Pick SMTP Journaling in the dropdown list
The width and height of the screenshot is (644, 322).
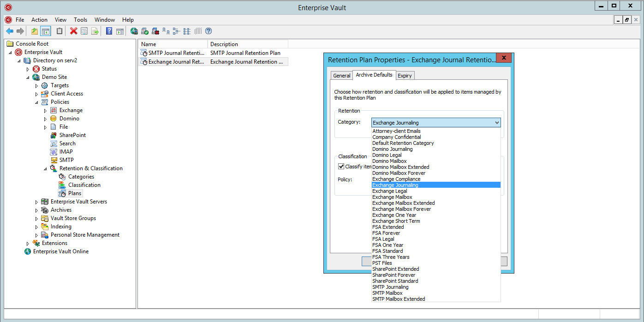click(436, 287)
